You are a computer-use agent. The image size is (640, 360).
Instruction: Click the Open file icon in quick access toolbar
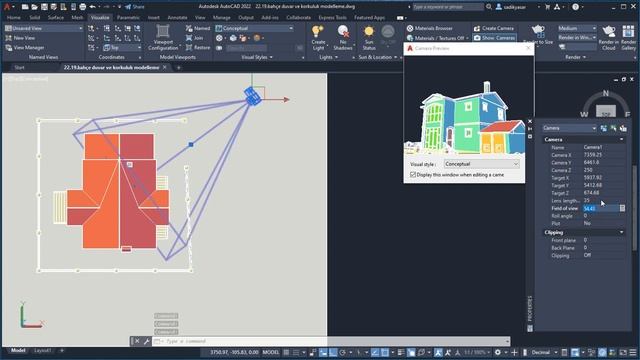point(35,7)
